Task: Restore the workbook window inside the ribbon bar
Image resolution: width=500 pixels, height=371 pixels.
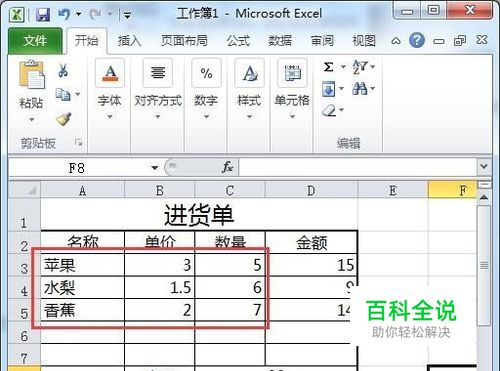Action: tap(460, 41)
